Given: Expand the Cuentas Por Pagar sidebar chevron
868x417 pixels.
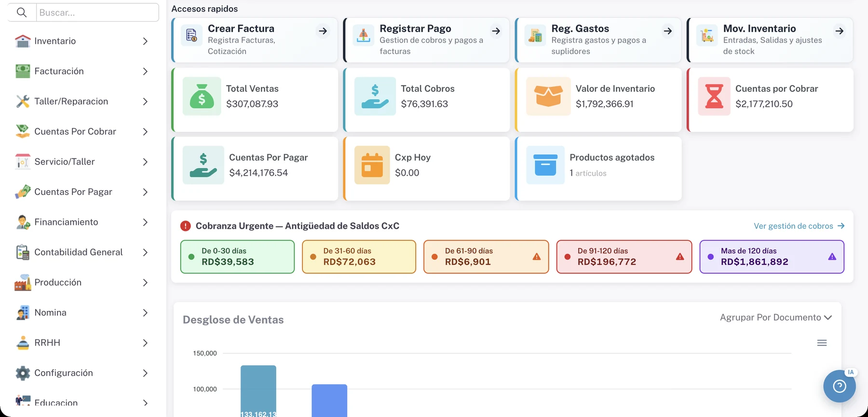Looking at the screenshot, I should 145,192.
